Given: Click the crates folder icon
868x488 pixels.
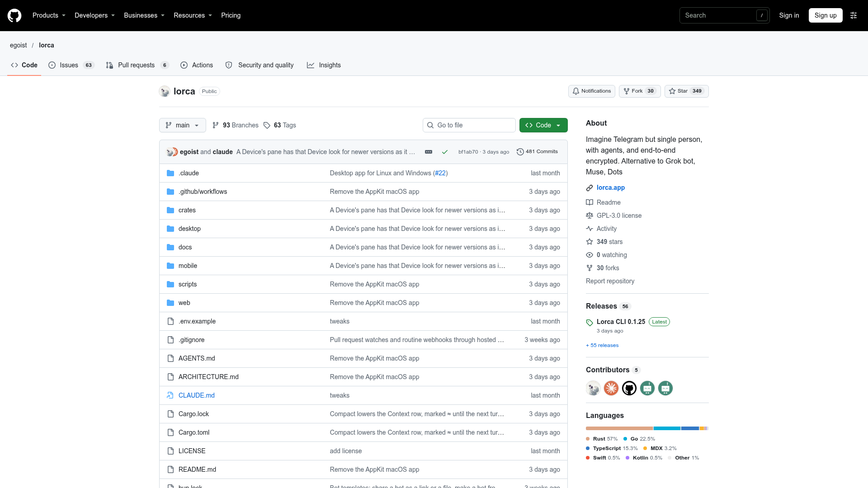Looking at the screenshot, I should 170,210.
